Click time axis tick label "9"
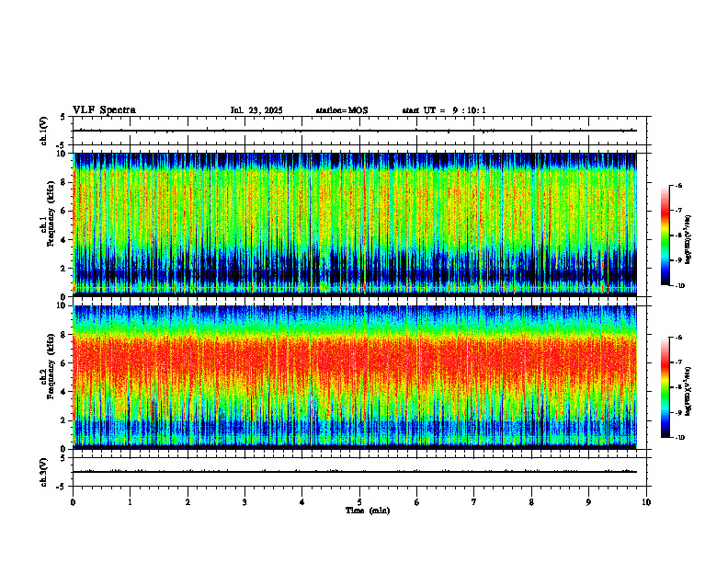 (x=588, y=502)
